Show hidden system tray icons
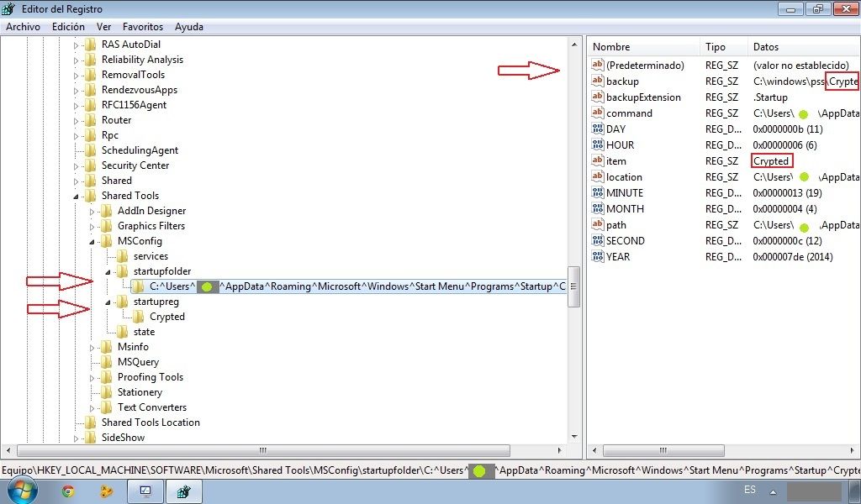861x504 pixels. pos(773,492)
